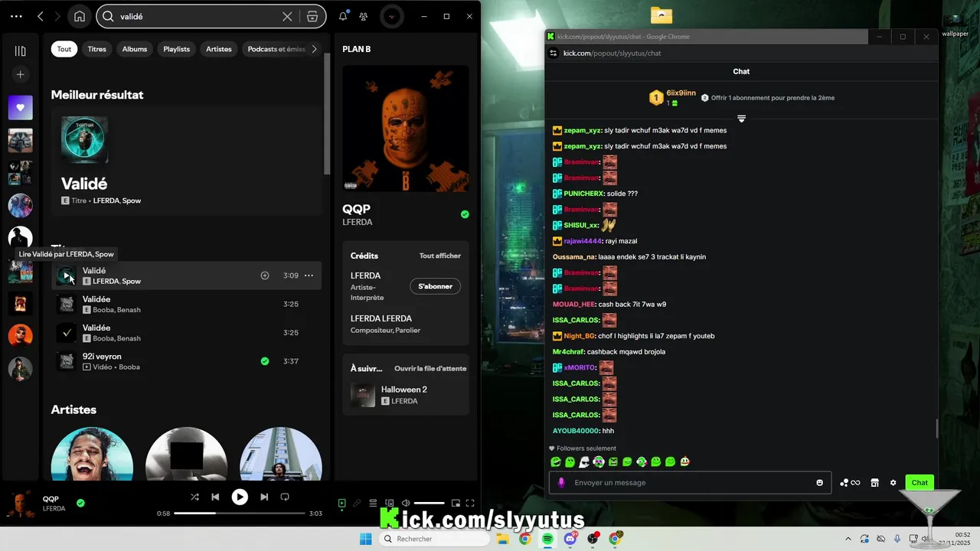
Task: Show more filter chips with right chevron
Action: 314,49
